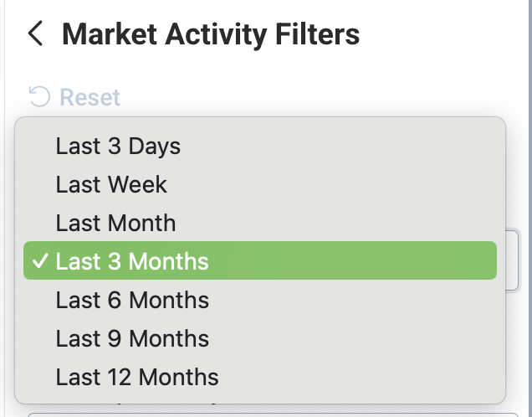532x417 pixels.
Task: Set the range to Last 12 Months
Action: [260, 378]
